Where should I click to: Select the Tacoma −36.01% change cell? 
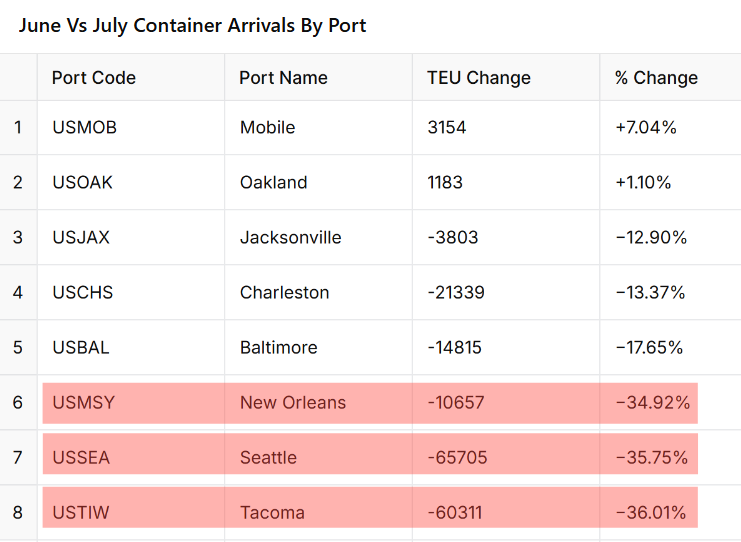click(651, 513)
